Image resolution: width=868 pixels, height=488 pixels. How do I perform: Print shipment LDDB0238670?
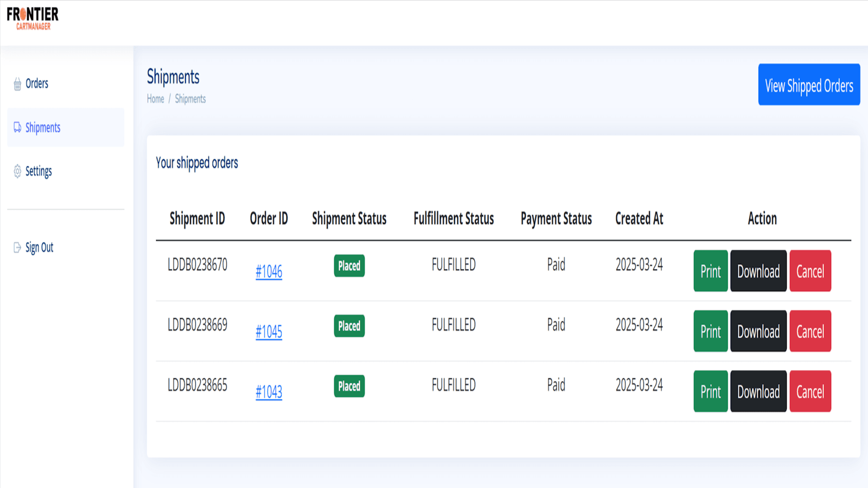click(x=710, y=271)
